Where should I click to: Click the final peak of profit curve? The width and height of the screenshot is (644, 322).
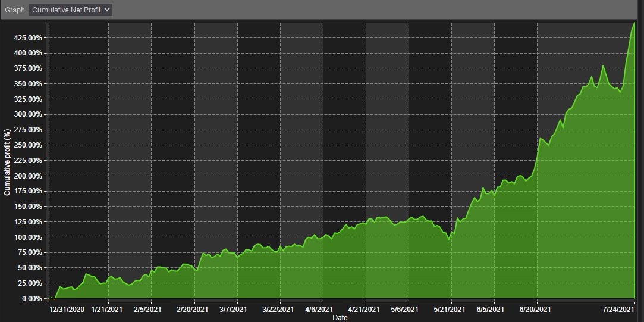(x=634, y=23)
